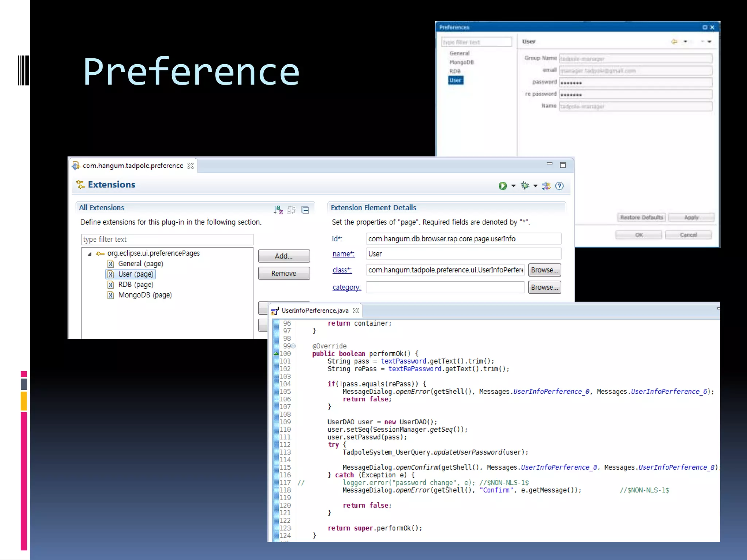
Task: Click the Collapse All icon in All Extensions
Action: pyautogui.click(x=305, y=210)
